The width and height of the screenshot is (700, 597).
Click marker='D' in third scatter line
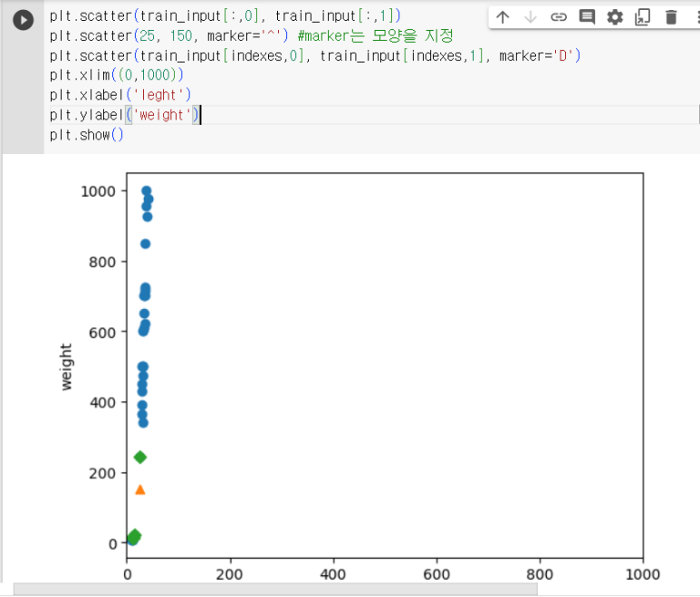[536, 56]
